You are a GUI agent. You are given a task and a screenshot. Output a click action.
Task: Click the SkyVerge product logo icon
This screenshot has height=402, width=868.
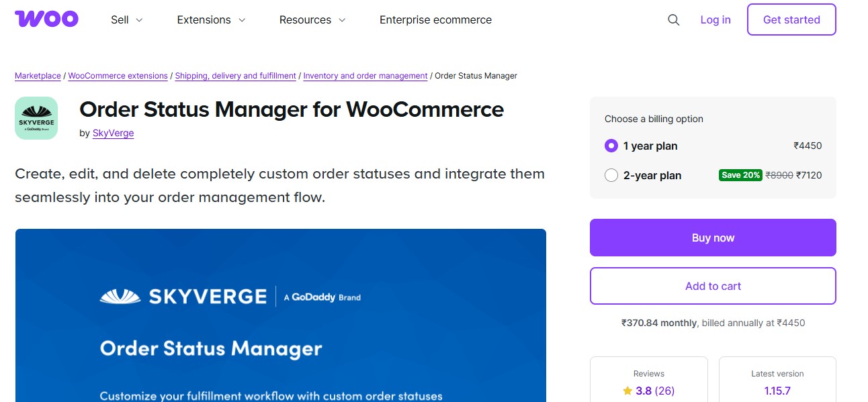click(36, 117)
